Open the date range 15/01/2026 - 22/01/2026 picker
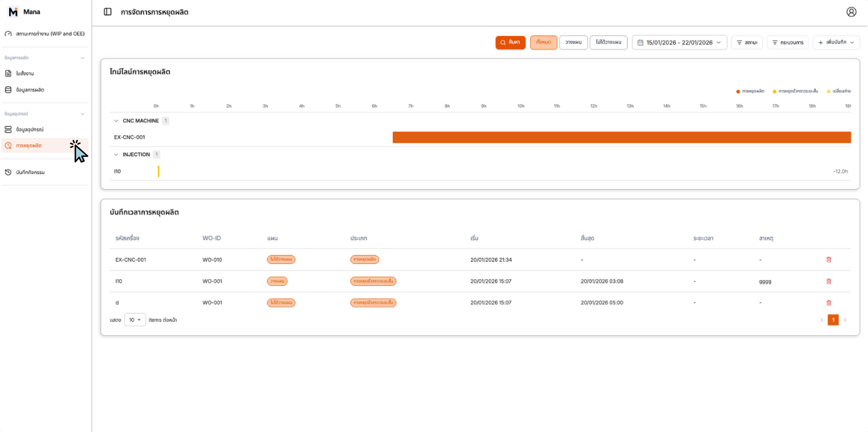The width and height of the screenshot is (868, 432). pos(679,43)
